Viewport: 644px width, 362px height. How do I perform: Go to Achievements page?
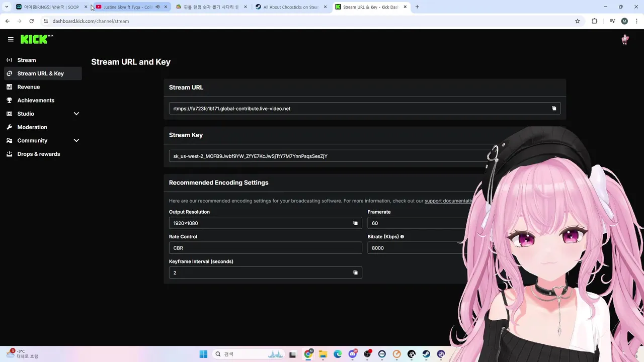(43, 100)
